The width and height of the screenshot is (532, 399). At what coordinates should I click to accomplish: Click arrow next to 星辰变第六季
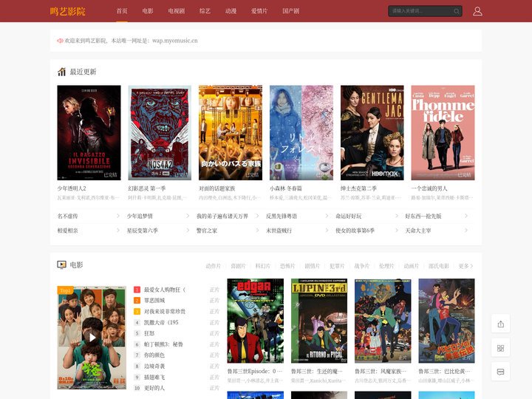(188, 231)
